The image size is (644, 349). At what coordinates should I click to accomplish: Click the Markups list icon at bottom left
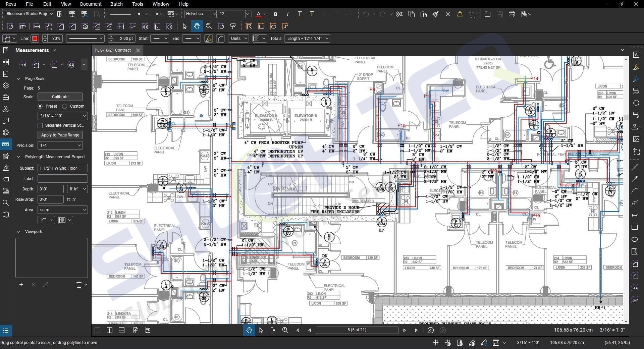[x=6, y=331]
